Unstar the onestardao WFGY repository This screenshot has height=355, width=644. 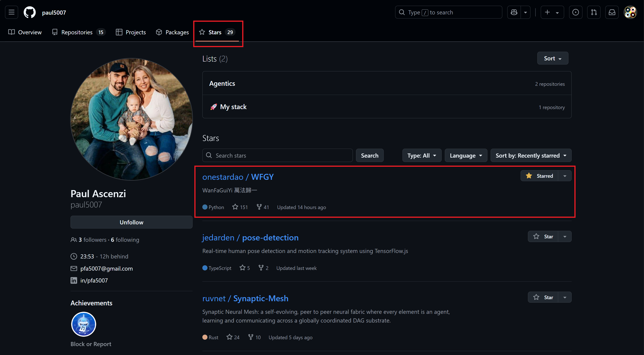tap(540, 176)
